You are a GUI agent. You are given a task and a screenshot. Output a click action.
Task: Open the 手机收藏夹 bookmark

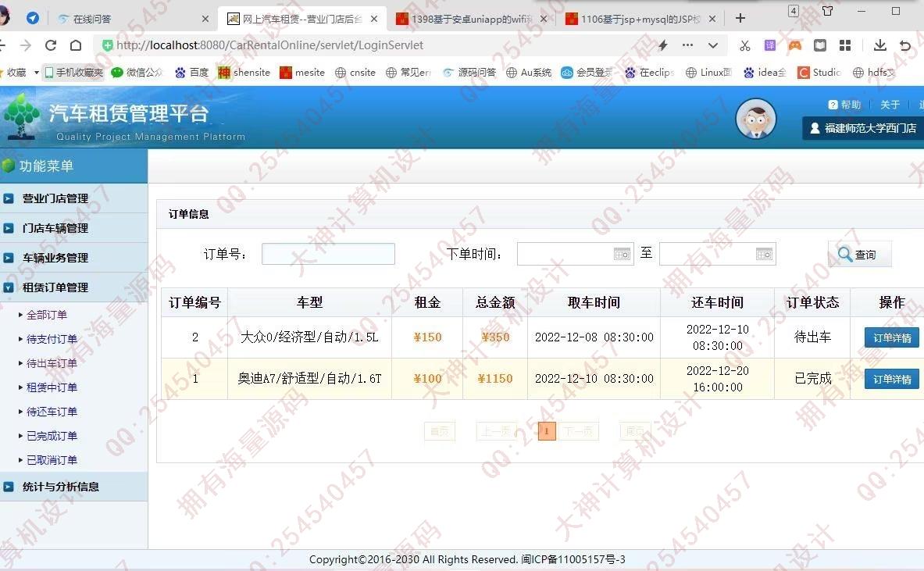pos(73,73)
